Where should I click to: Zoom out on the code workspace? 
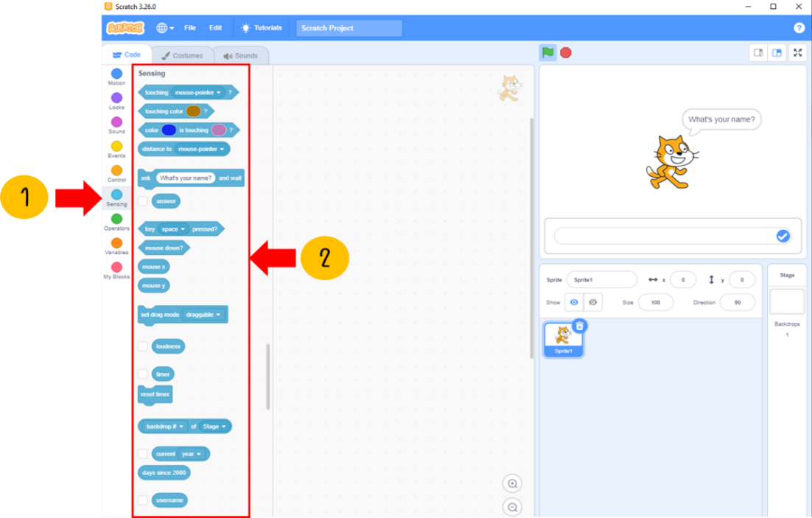click(x=513, y=507)
